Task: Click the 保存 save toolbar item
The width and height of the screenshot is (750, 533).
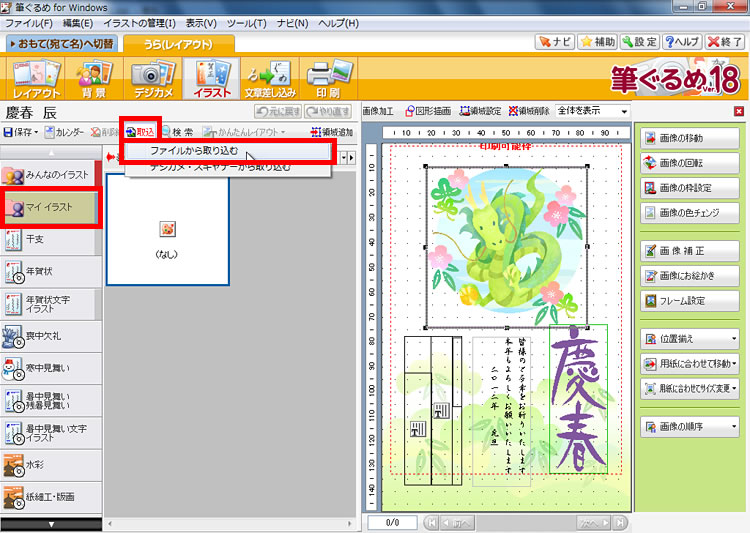Action: (21, 132)
